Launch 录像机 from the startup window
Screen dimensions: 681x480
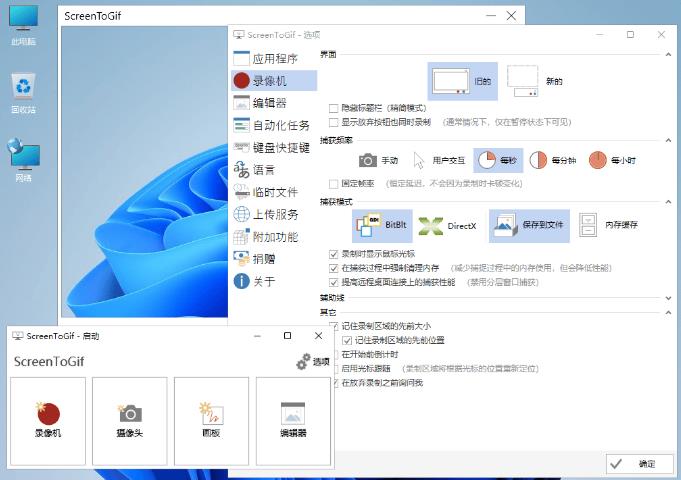click(x=48, y=421)
